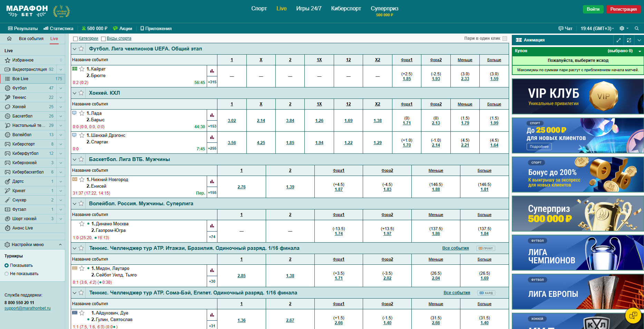This screenshot has height=329, width=644.
Task: Select odds 3.02 for Лада win
Action: (x=232, y=121)
